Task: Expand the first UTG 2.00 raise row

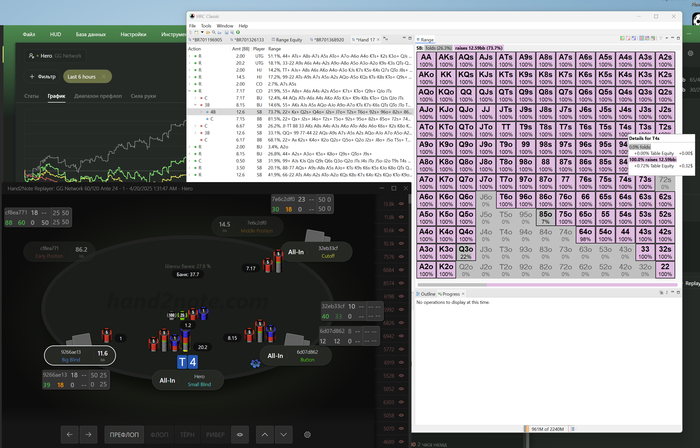Action: 190,56
